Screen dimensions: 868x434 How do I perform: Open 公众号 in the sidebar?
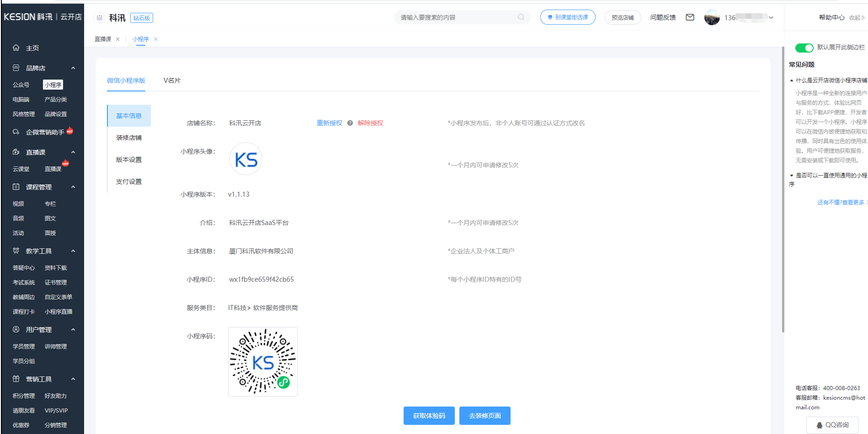(21, 85)
